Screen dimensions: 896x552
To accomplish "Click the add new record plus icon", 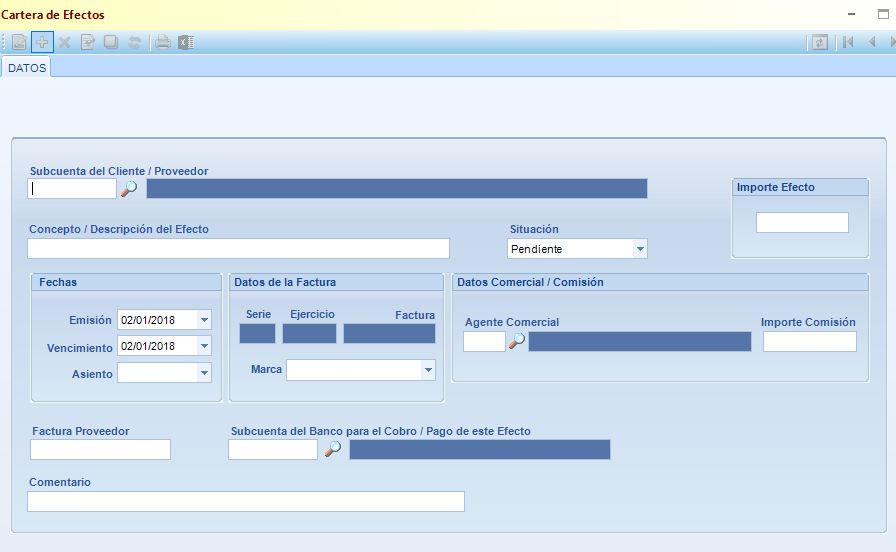I will tap(42, 42).
